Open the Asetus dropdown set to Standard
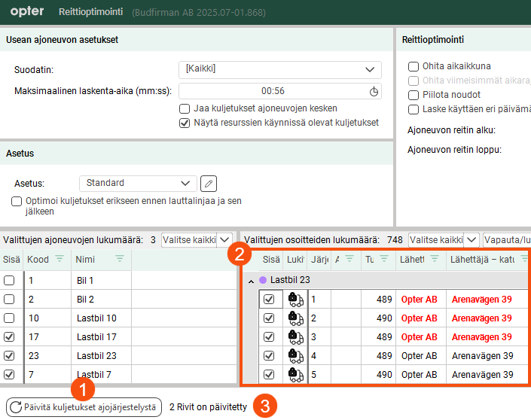The image size is (531, 420). coord(137,183)
